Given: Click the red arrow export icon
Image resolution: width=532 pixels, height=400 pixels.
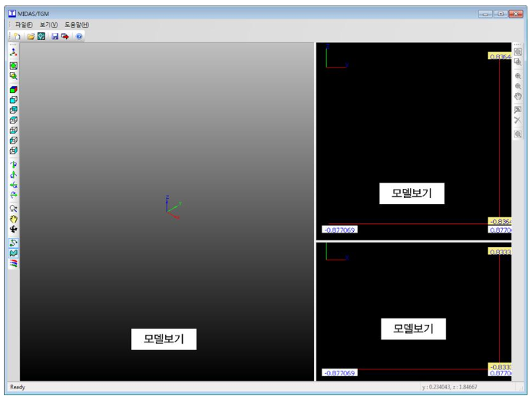Looking at the screenshot, I should 65,36.
